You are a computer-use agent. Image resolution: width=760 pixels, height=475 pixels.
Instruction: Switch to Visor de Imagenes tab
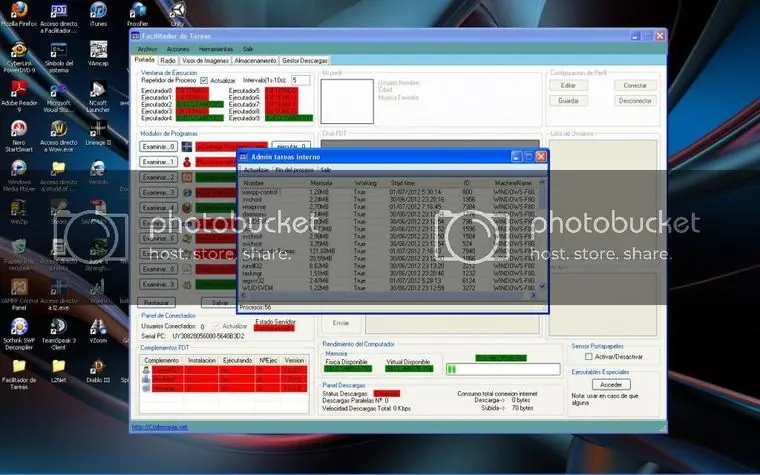[x=206, y=61]
